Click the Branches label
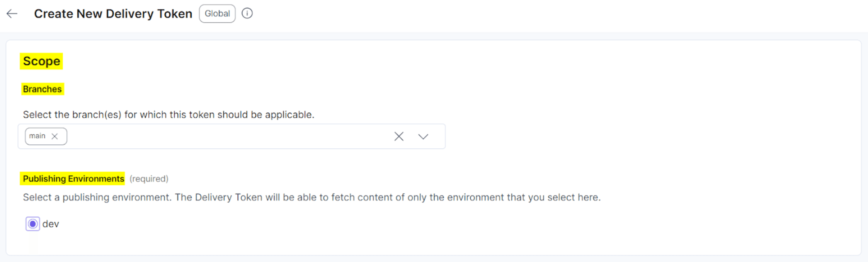 click(42, 89)
